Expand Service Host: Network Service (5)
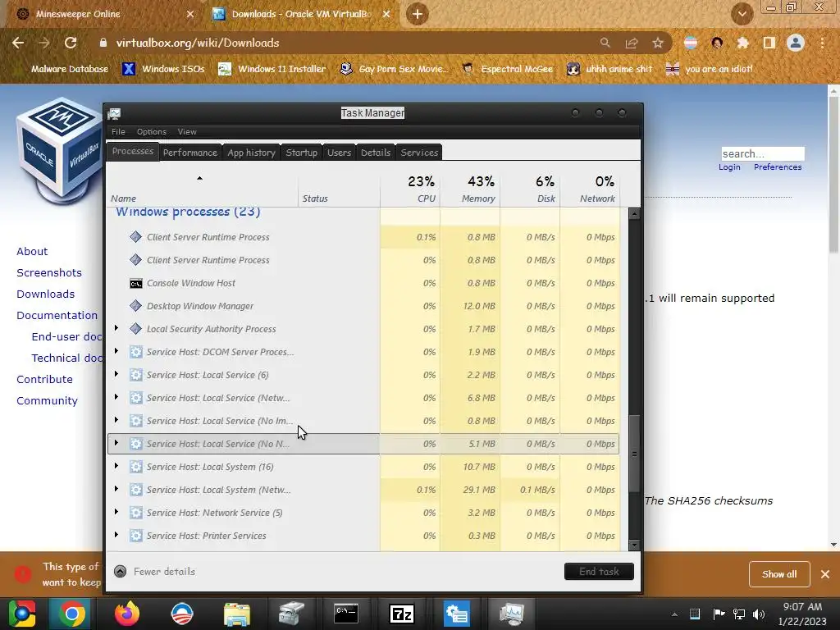Viewport: 840px width, 630px height. point(116,512)
